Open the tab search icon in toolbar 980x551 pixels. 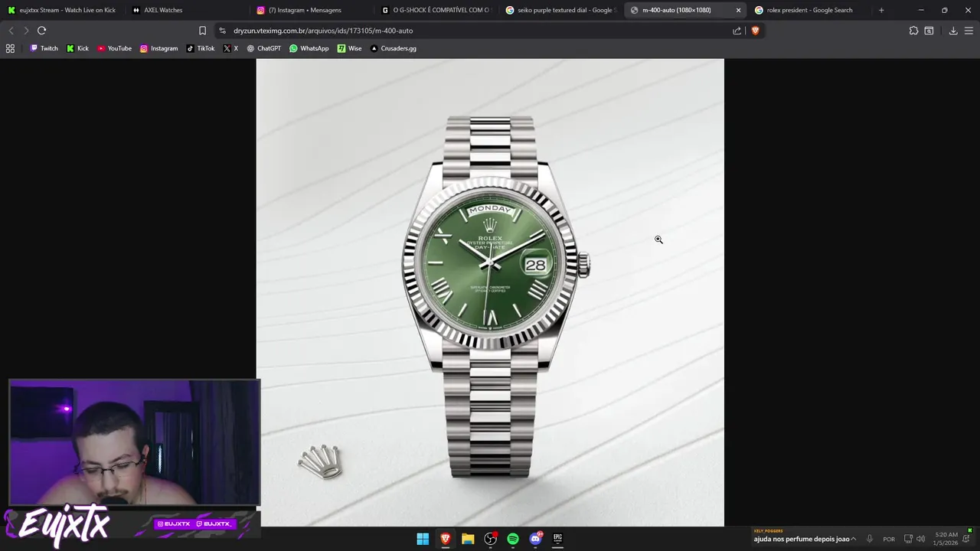pos(929,31)
